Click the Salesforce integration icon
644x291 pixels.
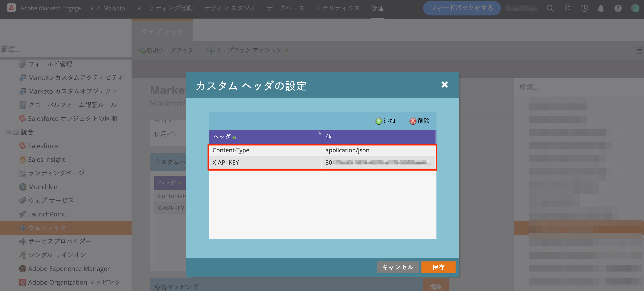(23, 146)
